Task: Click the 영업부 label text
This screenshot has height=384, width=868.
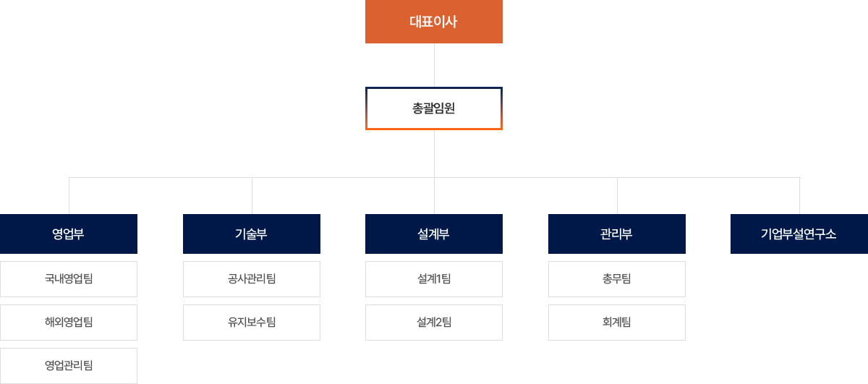Action: point(69,234)
